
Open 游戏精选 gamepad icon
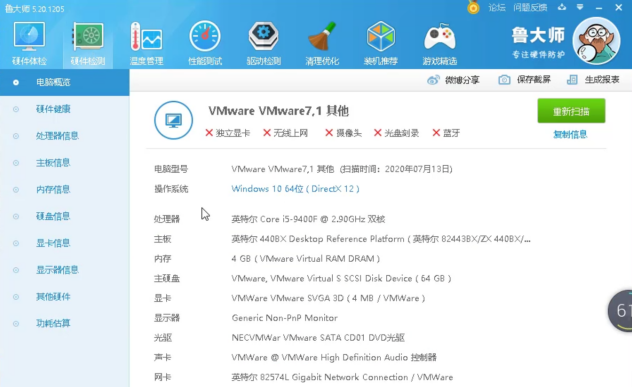(x=439, y=36)
